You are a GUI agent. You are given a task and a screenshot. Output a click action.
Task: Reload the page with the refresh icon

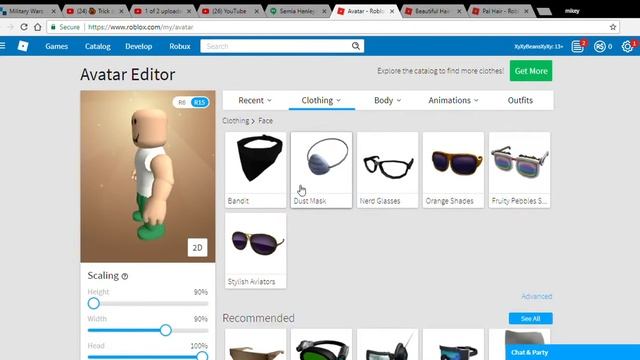(24, 27)
